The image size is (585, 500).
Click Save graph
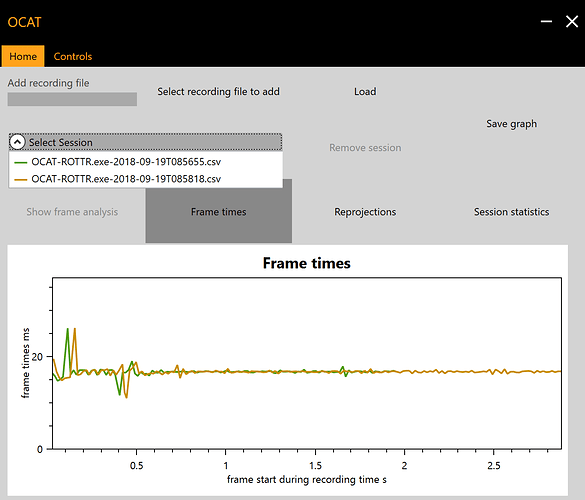click(511, 124)
